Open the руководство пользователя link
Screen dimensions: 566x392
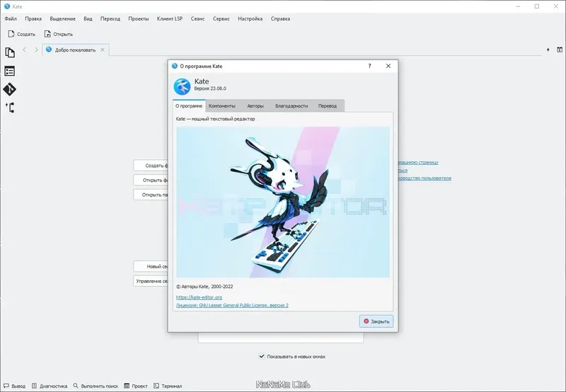[x=425, y=178]
